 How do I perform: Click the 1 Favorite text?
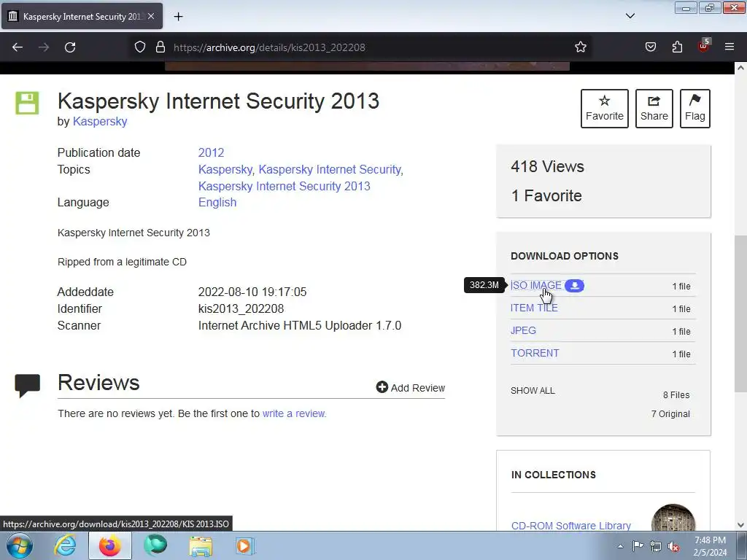point(546,195)
